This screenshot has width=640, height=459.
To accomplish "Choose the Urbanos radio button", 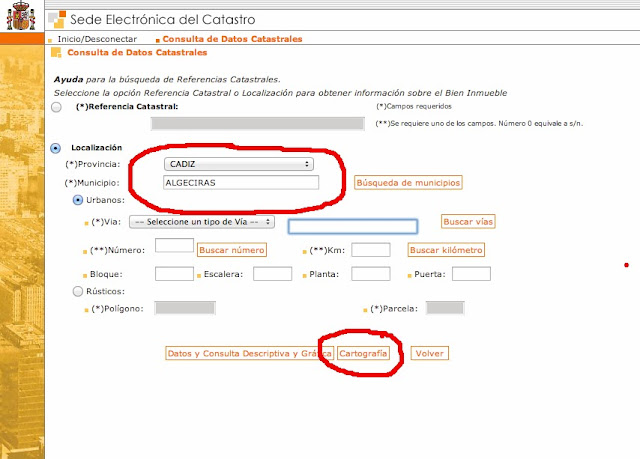I will pyautogui.click(x=78, y=200).
